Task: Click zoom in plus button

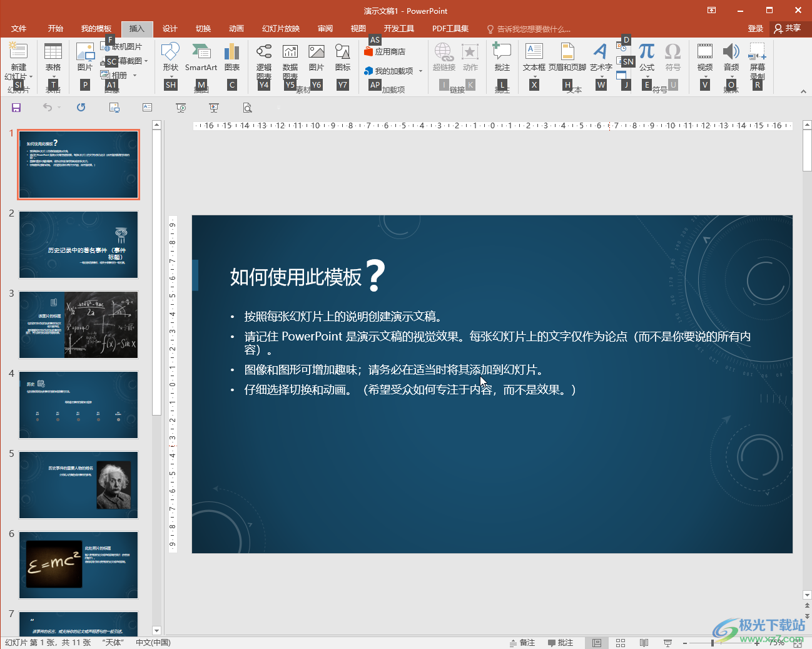Action: tap(758, 643)
